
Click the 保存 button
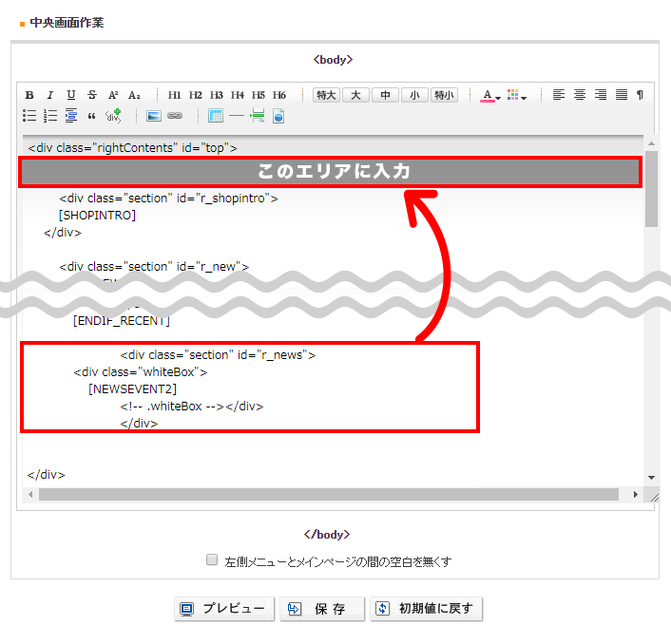322,609
